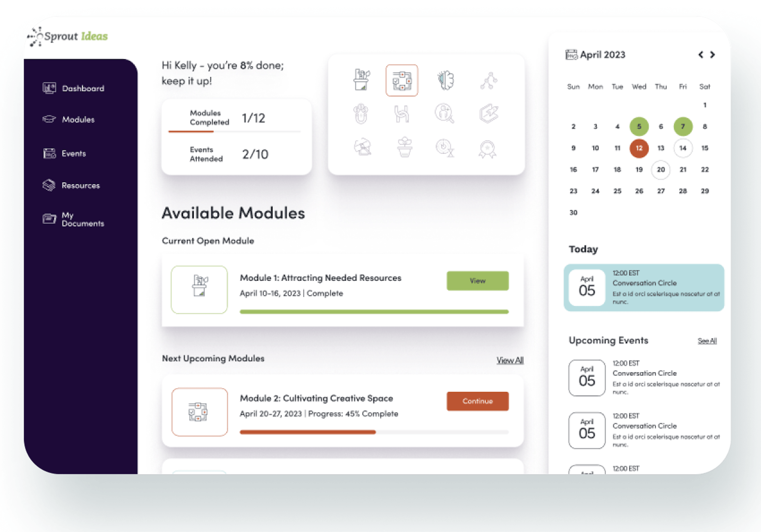Go to next month in calendar

[x=712, y=55]
